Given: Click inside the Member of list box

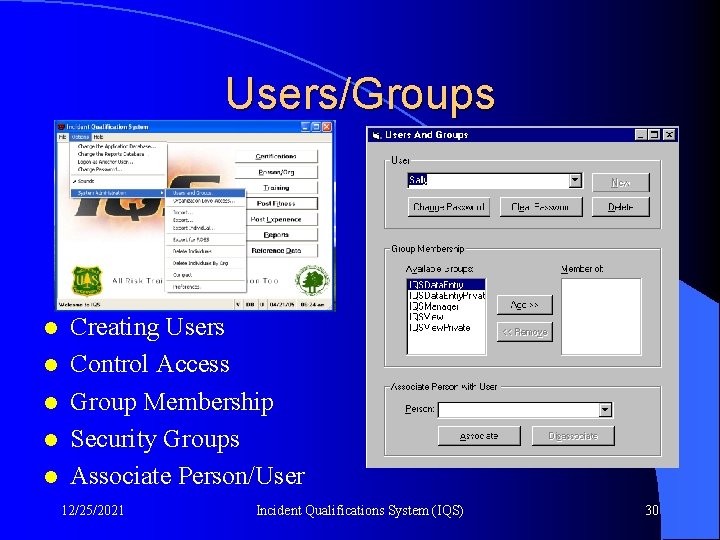Looking at the screenshot, I should tap(601, 316).
